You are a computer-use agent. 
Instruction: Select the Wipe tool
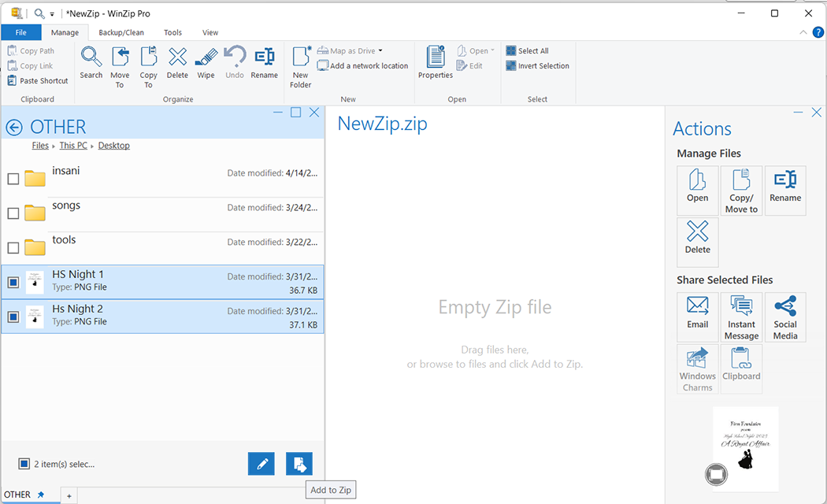tap(206, 63)
